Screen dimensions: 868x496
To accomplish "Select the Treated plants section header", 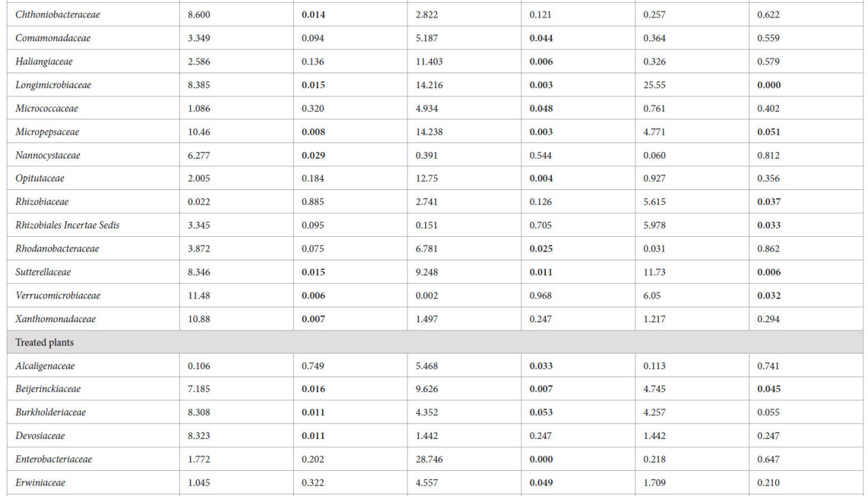I will (x=45, y=342).
